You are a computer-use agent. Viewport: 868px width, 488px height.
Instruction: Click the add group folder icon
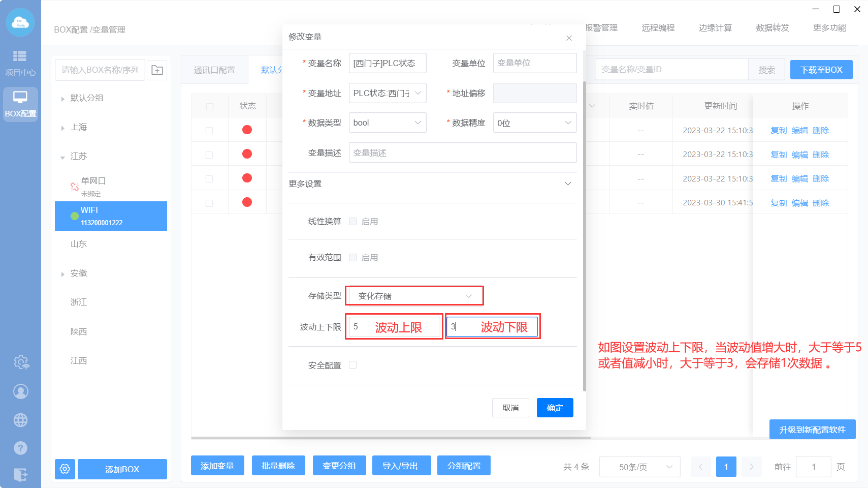pyautogui.click(x=157, y=70)
